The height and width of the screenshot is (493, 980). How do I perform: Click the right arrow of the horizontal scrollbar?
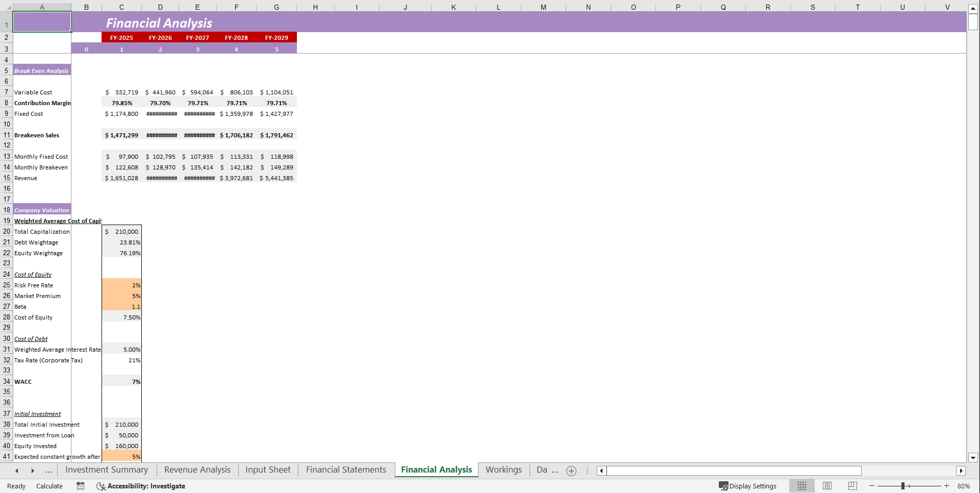click(x=961, y=471)
